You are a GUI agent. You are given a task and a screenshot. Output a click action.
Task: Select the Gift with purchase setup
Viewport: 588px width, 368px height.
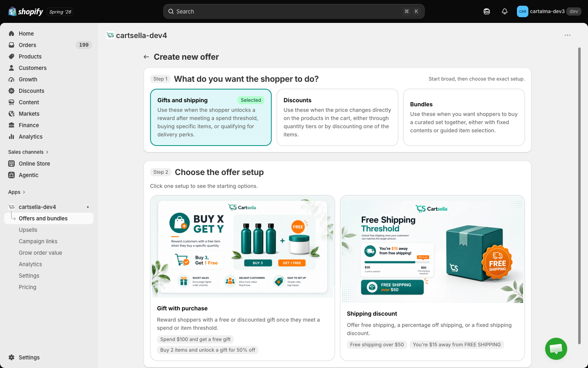[243, 278]
